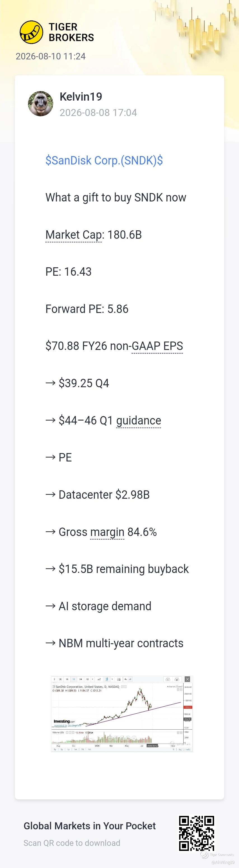239x868 pixels.
Task: Select the 1h interval in chart toolbar
Action: 67,679
